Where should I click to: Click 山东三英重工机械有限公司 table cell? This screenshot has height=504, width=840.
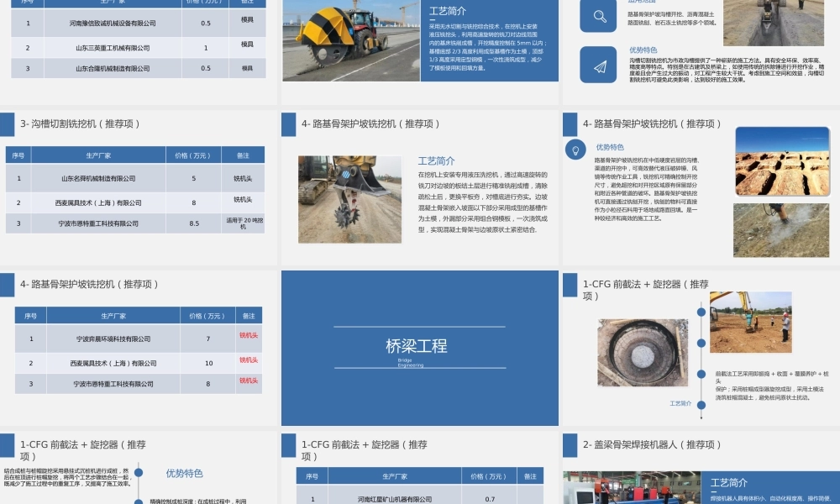click(113, 48)
